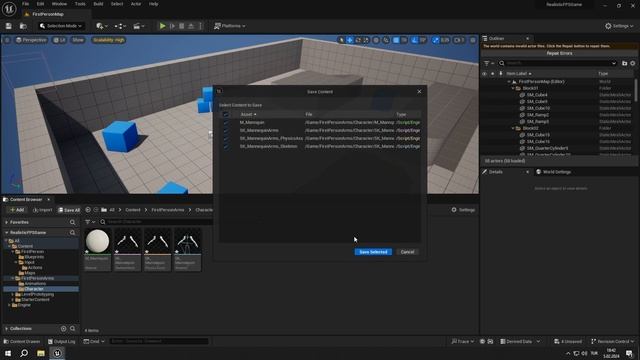The height and width of the screenshot is (360, 640).
Task: Click the Repair Errors button in Outliner
Action: [559, 53]
